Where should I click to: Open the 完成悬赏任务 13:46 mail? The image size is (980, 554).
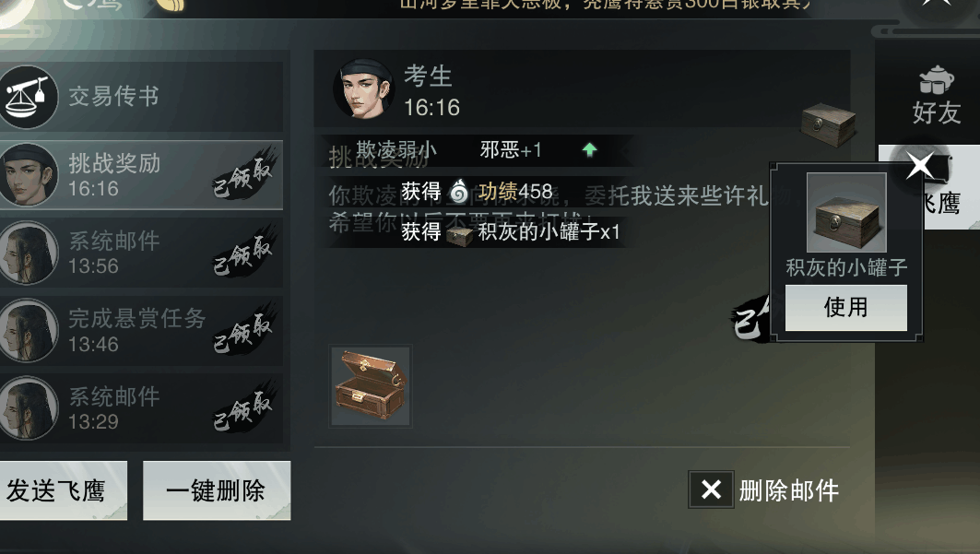point(141,331)
